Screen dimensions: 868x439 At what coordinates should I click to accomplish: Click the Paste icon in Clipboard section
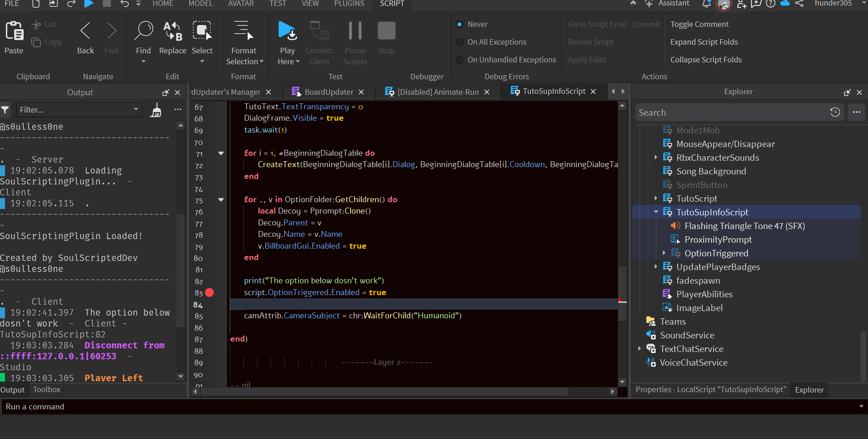tap(14, 36)
